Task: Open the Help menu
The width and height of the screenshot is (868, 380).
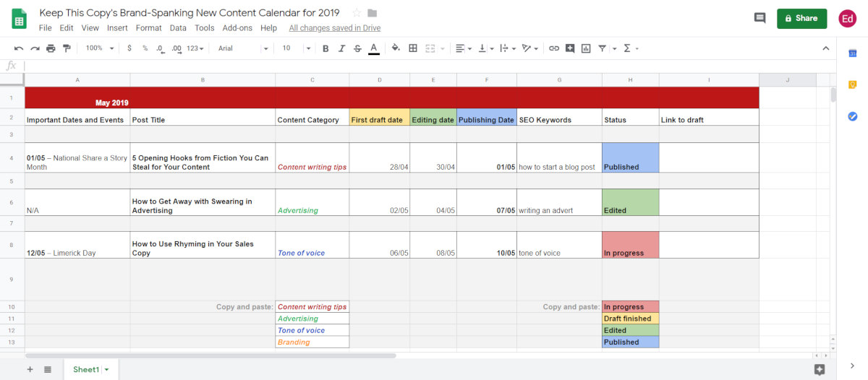Action: click(x=268, y=28)
